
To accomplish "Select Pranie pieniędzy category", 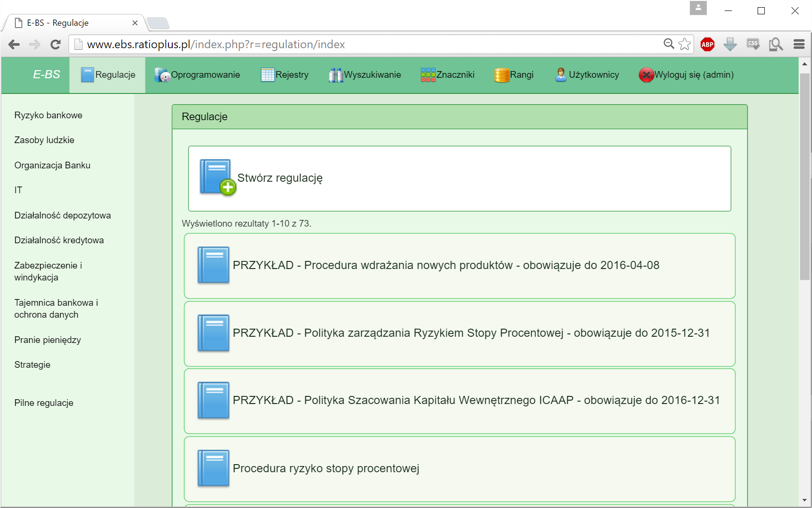I will [x=48, y=340].
